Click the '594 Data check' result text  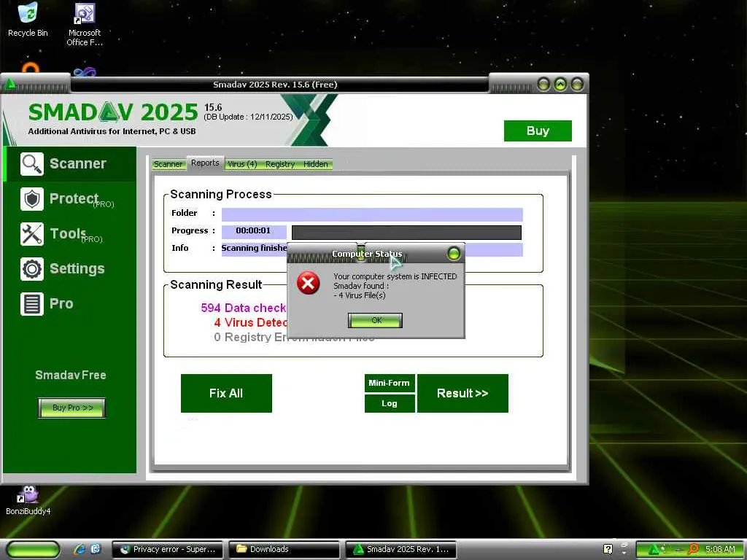point(244,308)
